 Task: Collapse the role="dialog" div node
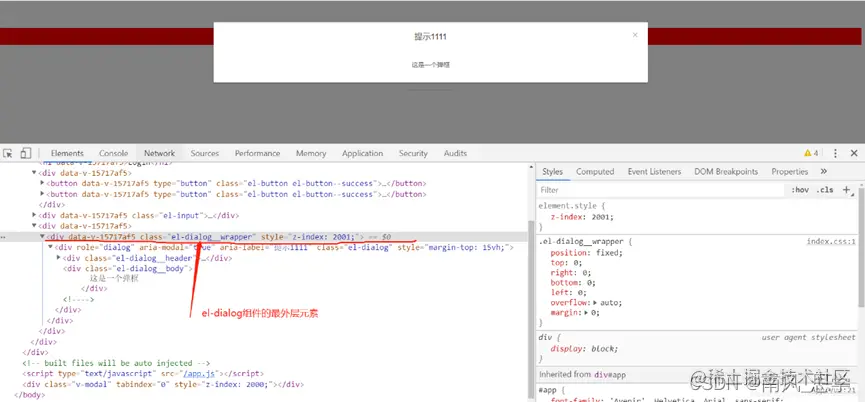(x=51, y=247)
